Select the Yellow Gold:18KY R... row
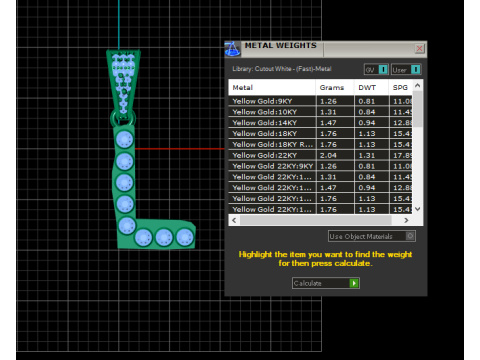Screen dimensions: 480x360 320,144
